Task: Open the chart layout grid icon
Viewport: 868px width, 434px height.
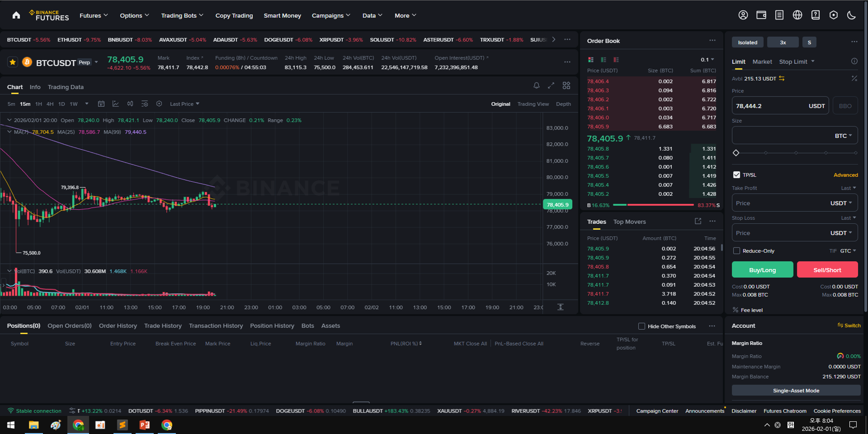Action: coord(566,85)
